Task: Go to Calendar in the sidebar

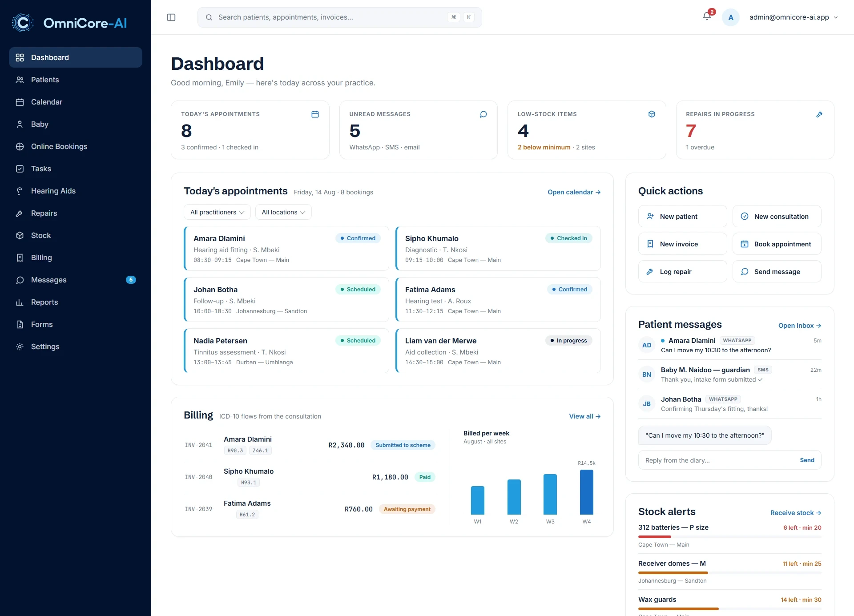Action: (x=76, y=102)
